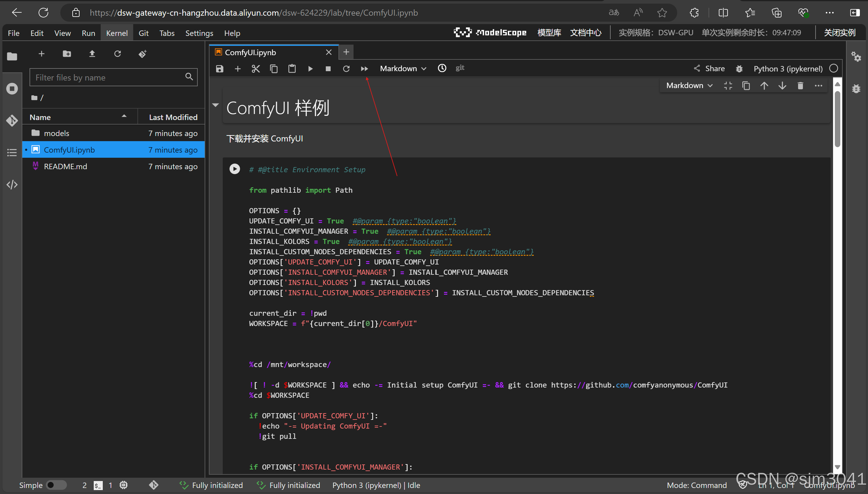Open the cell type Markdown dropdown in the toolbar
The height and width of the screenshot is (494, 868).
pos(403,68)
